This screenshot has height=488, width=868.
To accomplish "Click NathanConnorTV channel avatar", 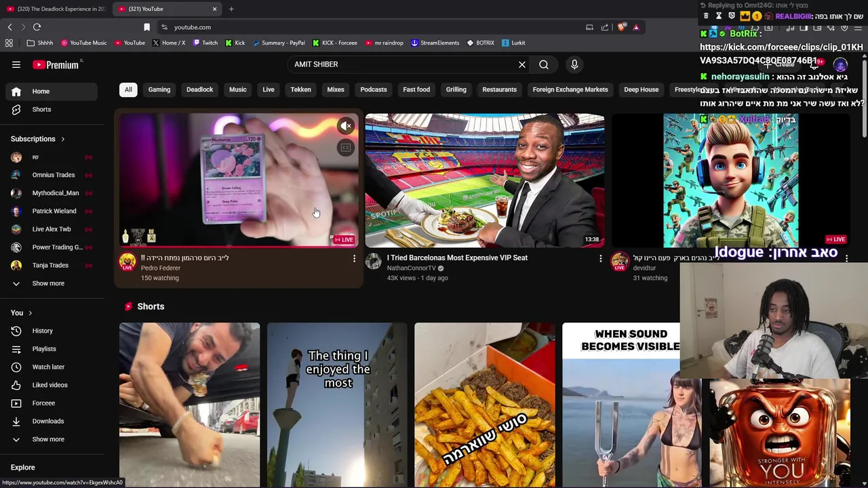I will click(374, 262).
